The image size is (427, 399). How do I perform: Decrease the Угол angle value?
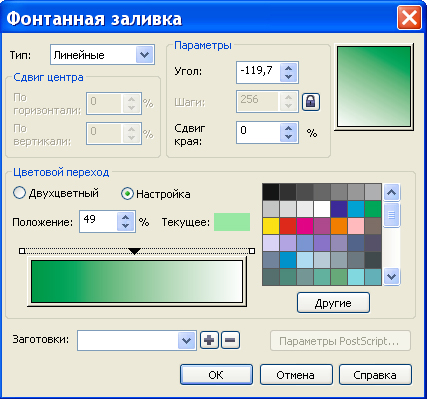[288, 77]
